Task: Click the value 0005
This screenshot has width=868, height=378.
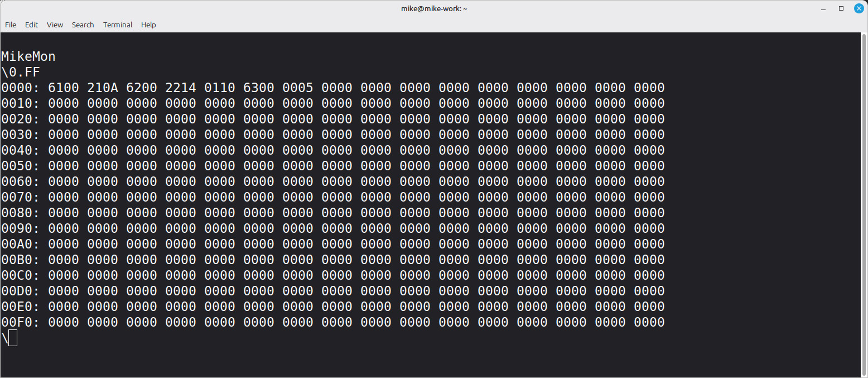Action: tap(298, 88)
